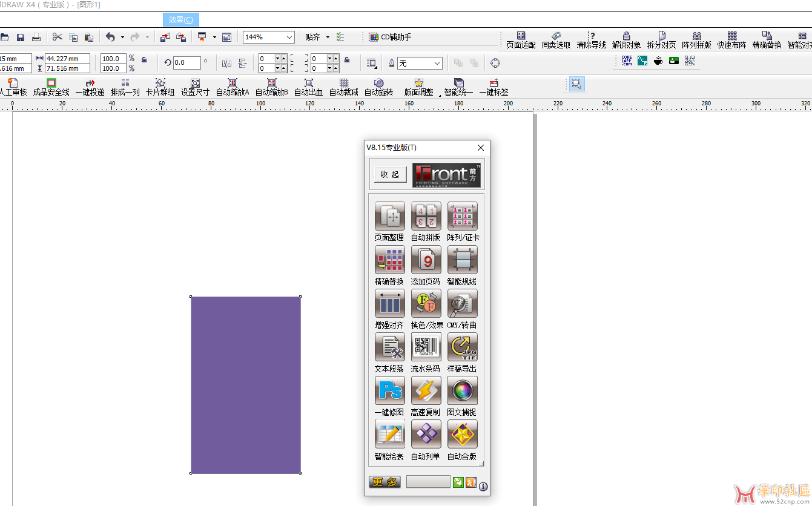Expand the application launcher dropdown arrow
Screen dimensions: 812x506
[x=214, y=37]
